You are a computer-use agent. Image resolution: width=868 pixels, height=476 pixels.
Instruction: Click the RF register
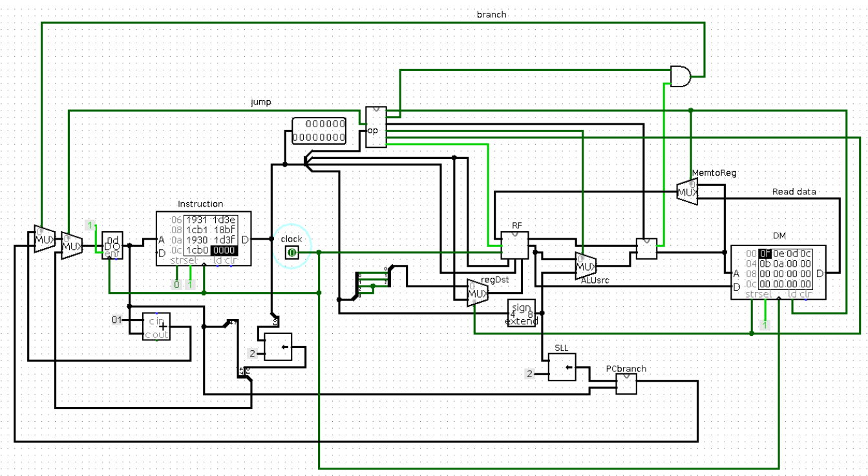(x=514, y=244)
